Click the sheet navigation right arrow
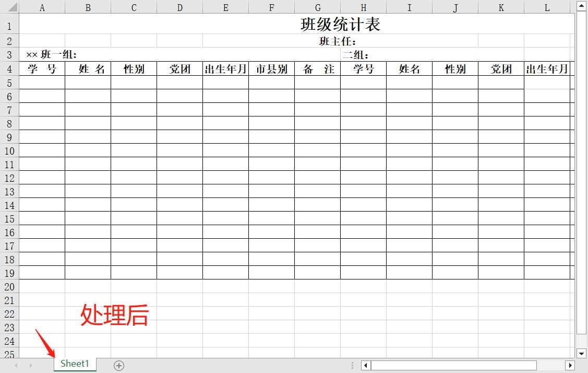The image size is (588, 373). click(31, 365)
